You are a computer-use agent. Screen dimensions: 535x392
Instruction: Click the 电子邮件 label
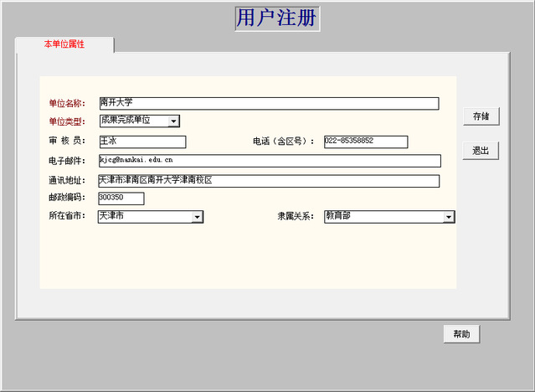(x=67, y=161)
